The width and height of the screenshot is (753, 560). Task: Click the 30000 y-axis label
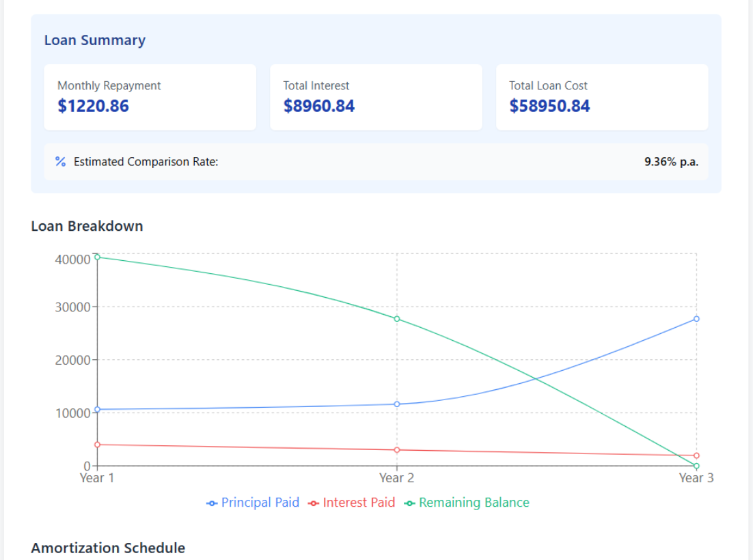pos(72,307)
